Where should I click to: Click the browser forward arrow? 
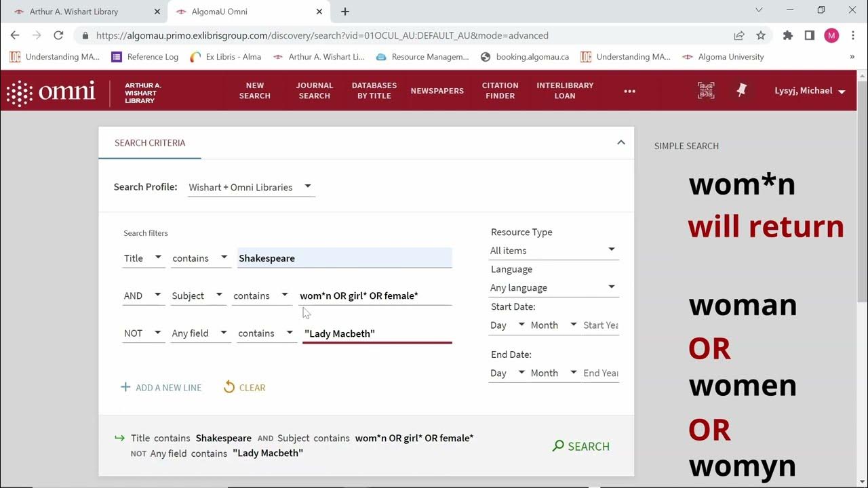click(37, 35)
